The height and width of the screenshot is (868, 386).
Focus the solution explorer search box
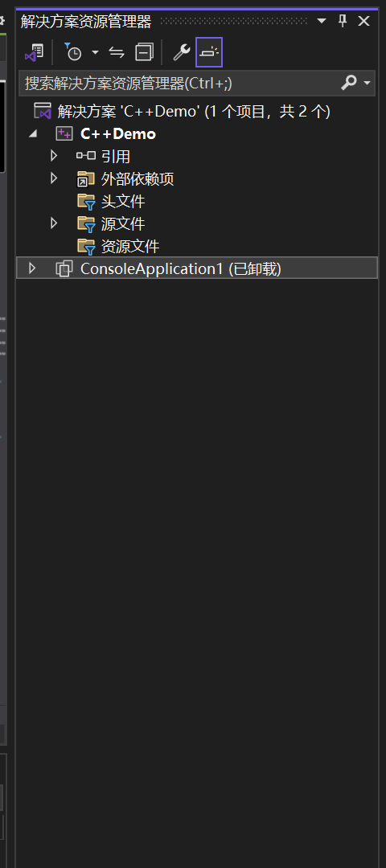180,84
